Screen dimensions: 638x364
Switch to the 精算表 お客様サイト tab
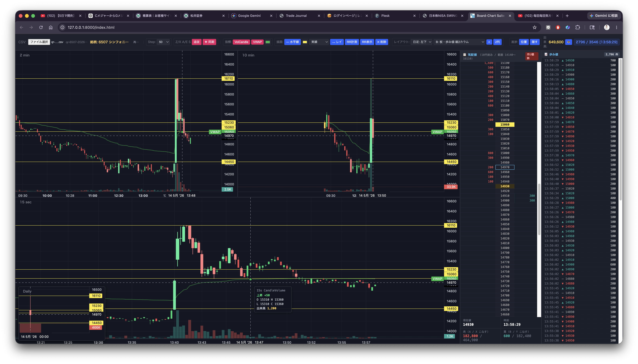(156, 15)
